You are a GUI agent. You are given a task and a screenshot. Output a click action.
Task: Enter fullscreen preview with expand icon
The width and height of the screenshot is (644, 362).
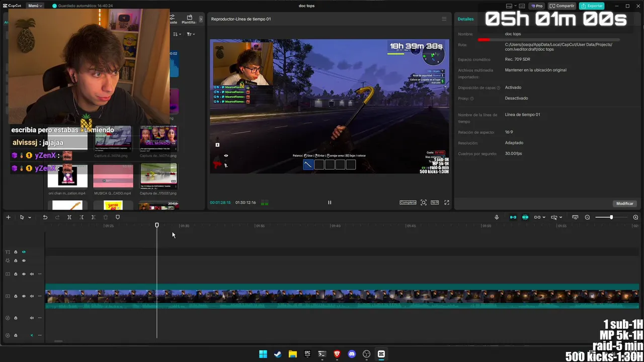coord(446,203)
